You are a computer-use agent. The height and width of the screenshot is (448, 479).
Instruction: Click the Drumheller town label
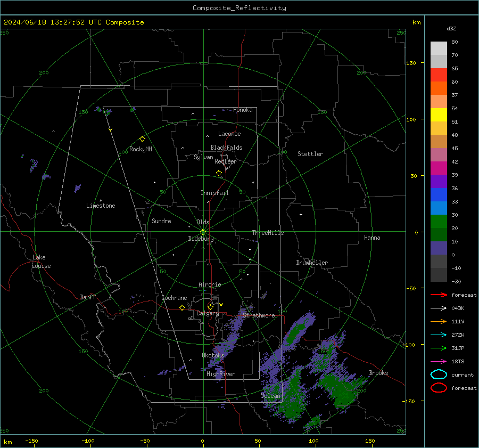click(x=312, y=263)
